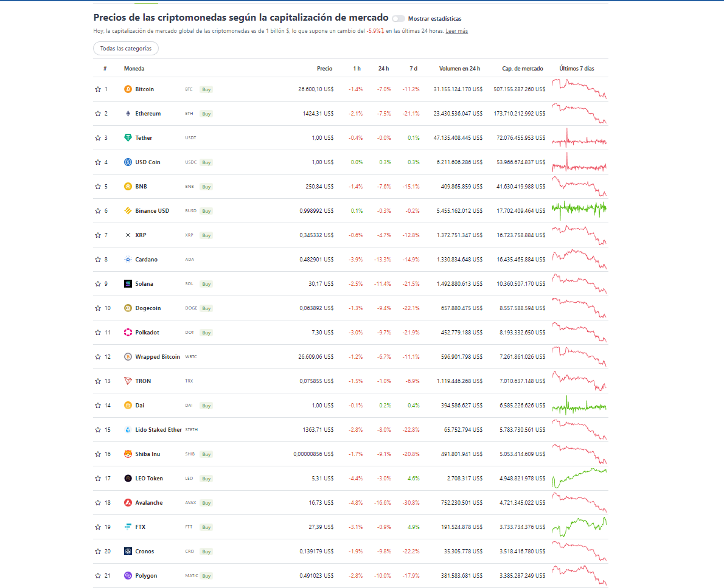
Task: Click the Buy button for Bitcoin
Action: point(206,89)
